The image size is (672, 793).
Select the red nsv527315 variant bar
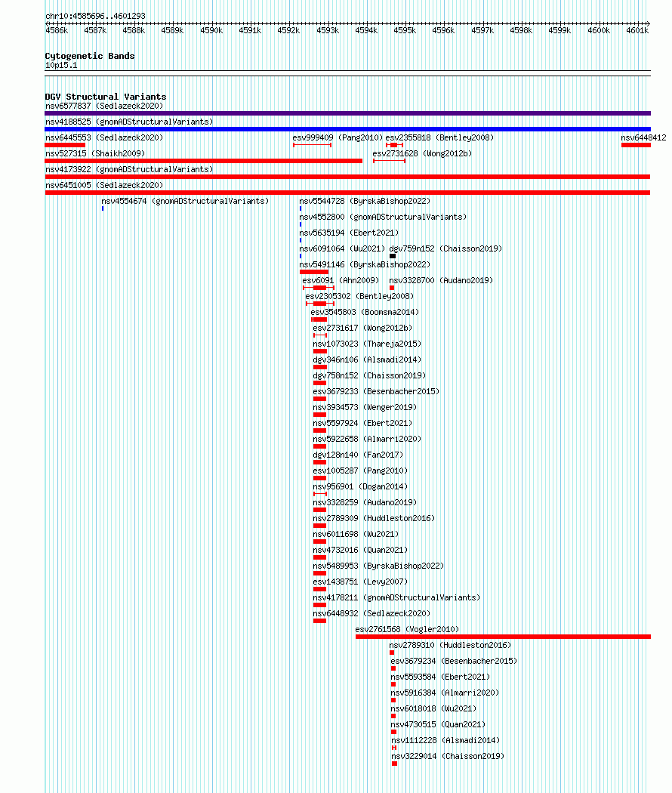[x=203, y=161]
